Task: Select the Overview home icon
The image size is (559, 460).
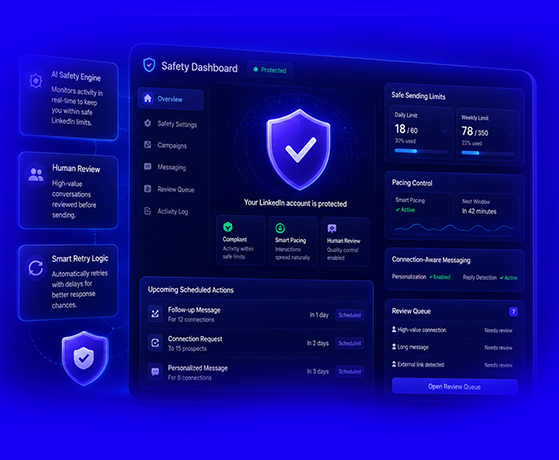Action: (148, 98)
